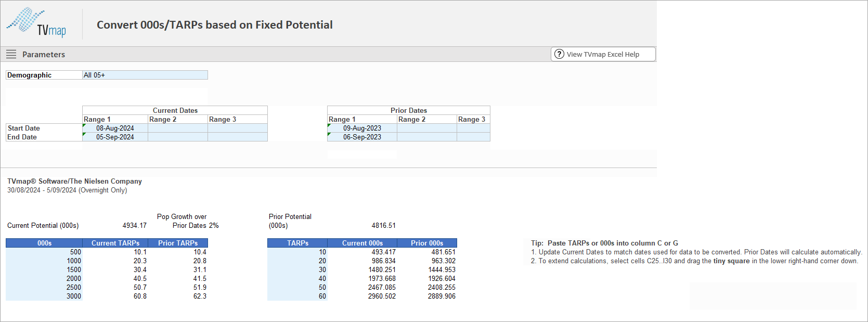Image resolution: width=868 pixels, height=322 pixels.
Task: Select Prior Potential value 4816.51
Action: click(383, 225)
